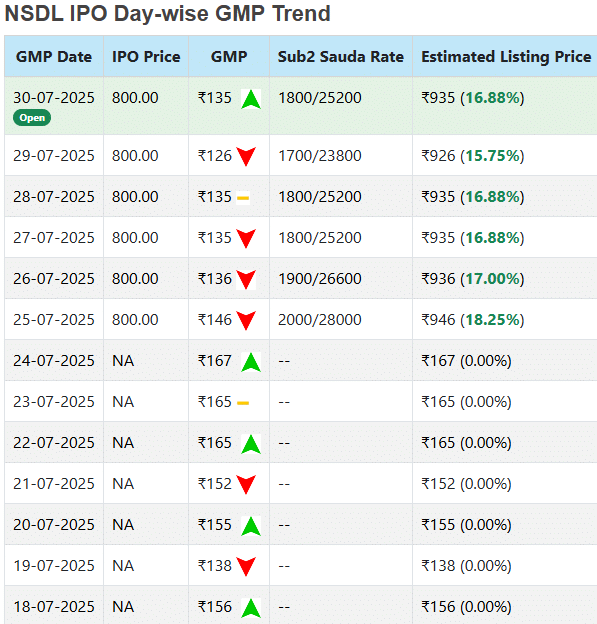Viewport: 597px width, 624px height.
Task: Click red down arrow next to ₹152
Action: click(x=246, y=484)
